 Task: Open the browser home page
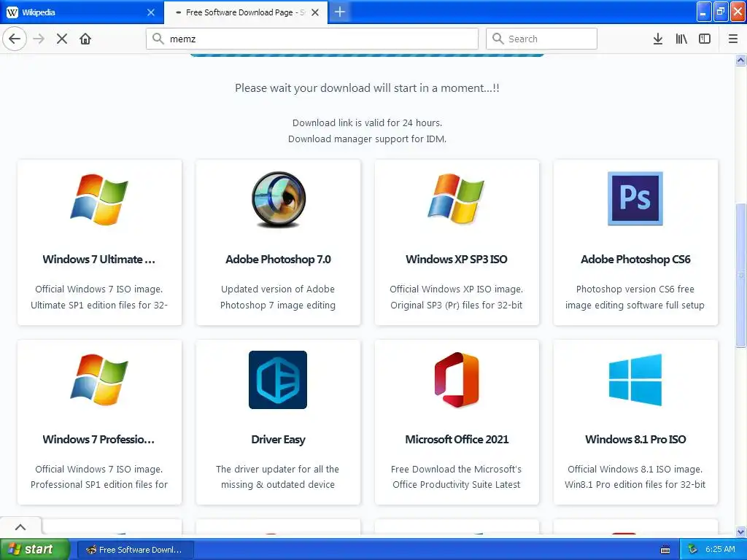tap(85, 39)
